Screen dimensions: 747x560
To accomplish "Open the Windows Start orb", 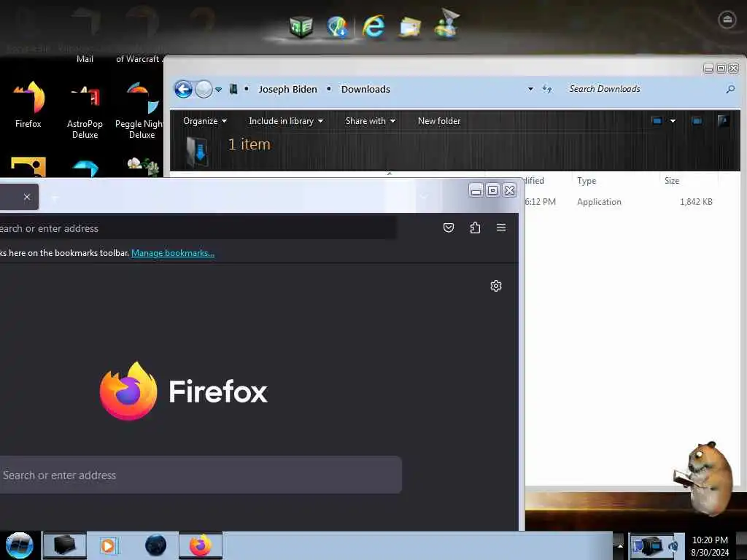I will click(20, 545).
